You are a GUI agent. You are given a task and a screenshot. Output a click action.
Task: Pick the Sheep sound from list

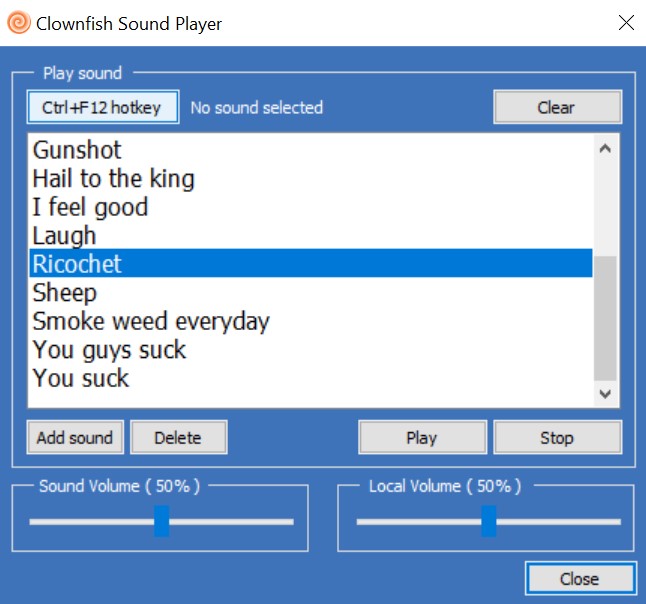tap(311, 293)
